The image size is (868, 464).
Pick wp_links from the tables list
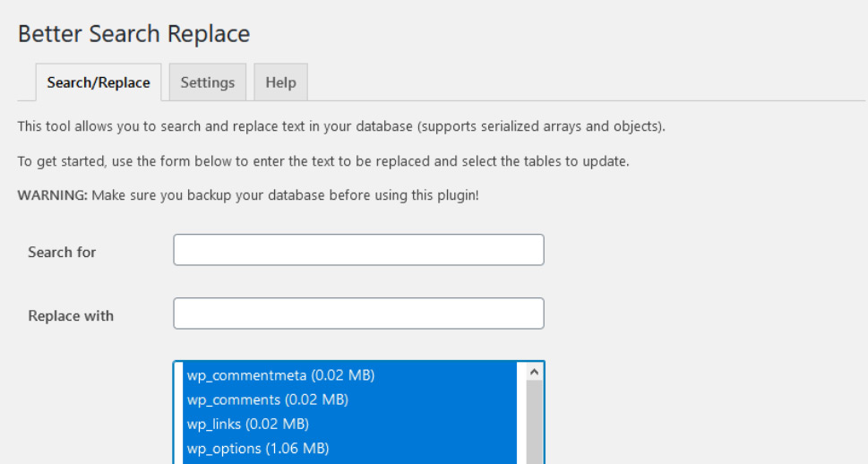pos(350,424)
